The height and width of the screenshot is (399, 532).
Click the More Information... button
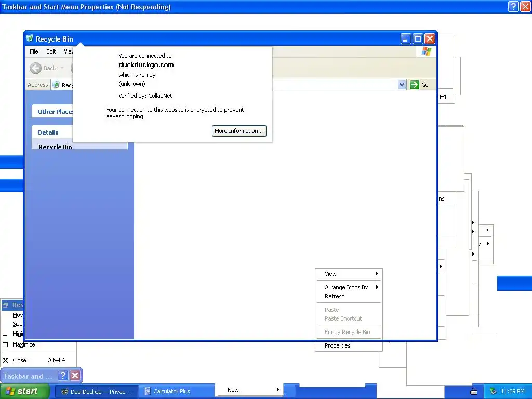(x=239, y=131)
